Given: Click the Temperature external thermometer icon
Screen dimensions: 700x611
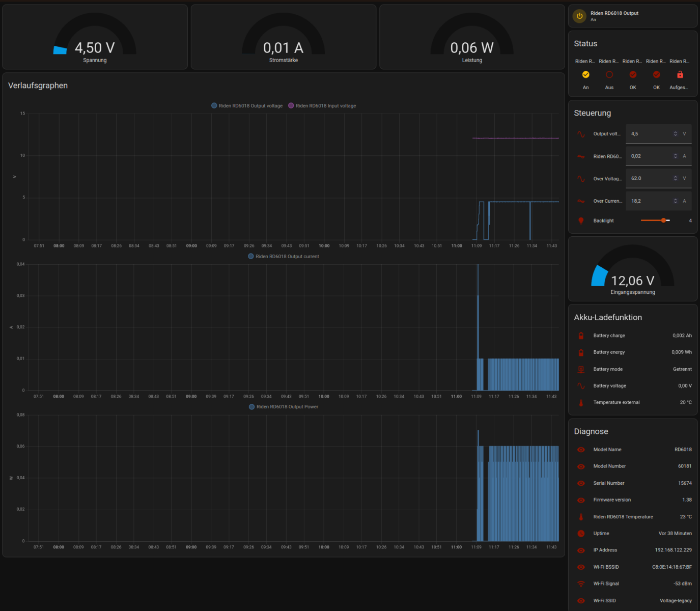Looking at the screenshot, I should pos(581,402).
